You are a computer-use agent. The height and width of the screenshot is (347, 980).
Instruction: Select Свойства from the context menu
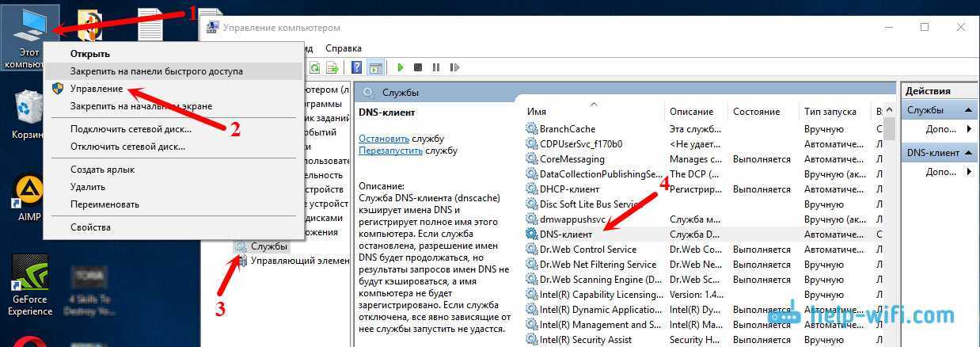pyautogui.click(x=90, y=227)
